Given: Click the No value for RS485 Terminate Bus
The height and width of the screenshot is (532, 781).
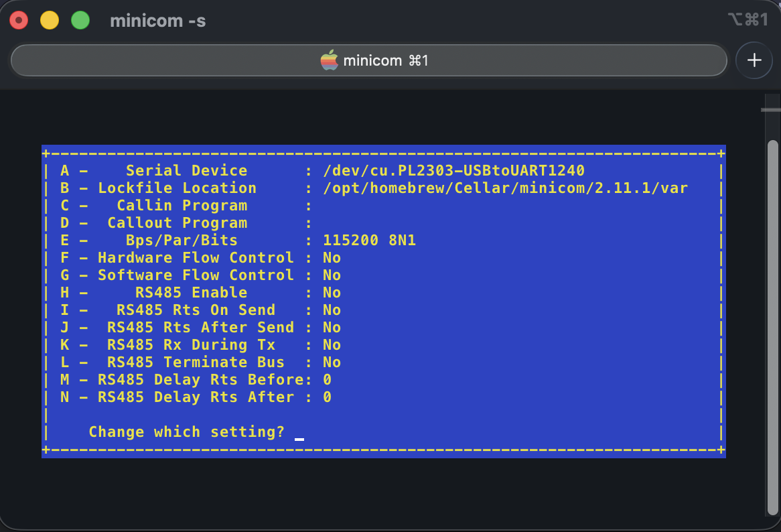Looking at the screenshot, I should click(332, 362).
